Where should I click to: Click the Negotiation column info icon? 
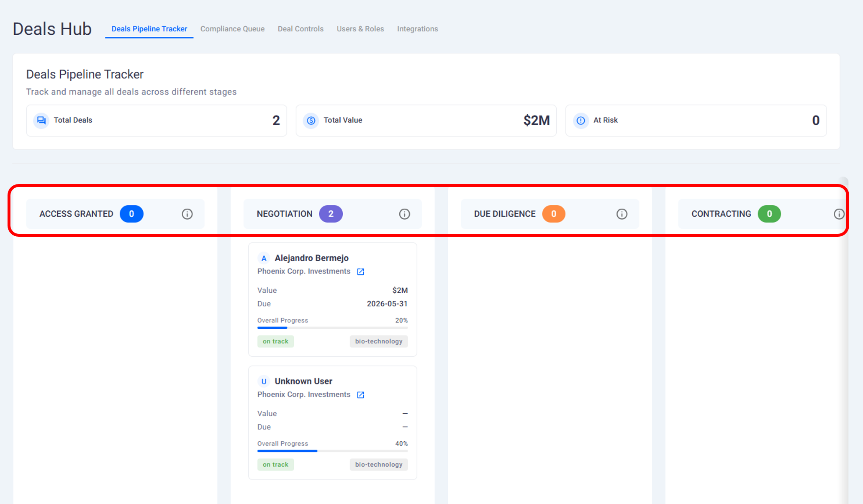[x=404, y=214]
